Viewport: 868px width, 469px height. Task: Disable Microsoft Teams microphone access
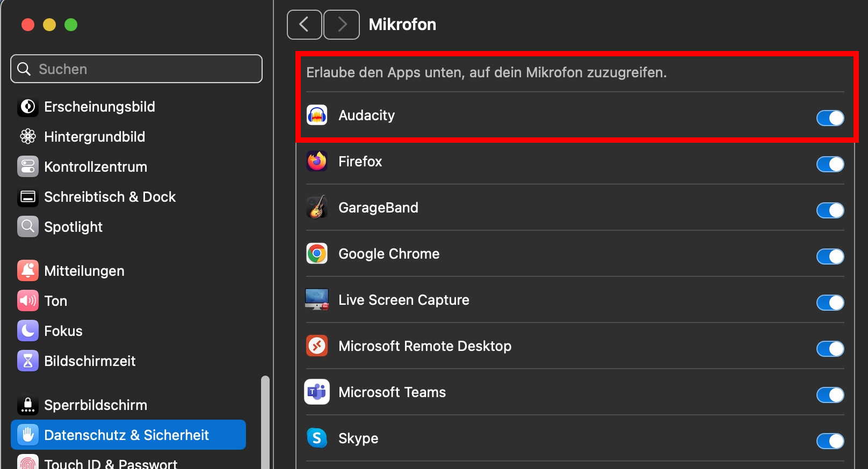tap(830, 395)
